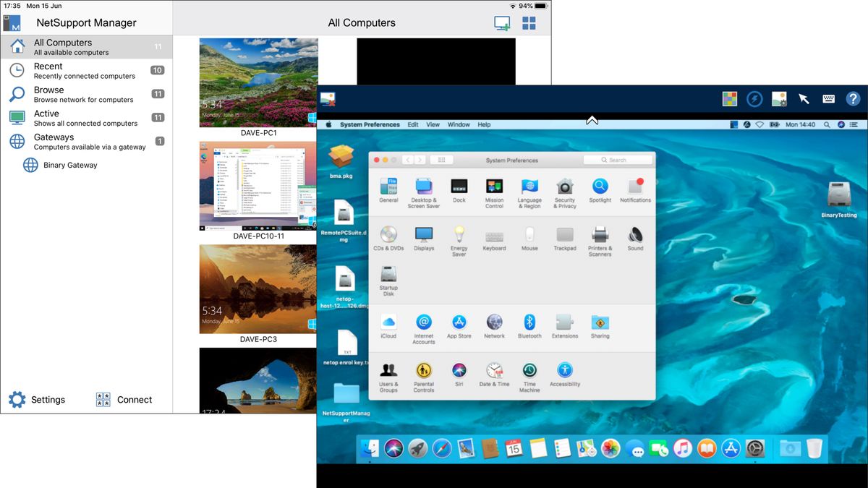Select the cursor control icon in remote toolbar
This screenshot has width=868, height=488.
pos(804,98)
